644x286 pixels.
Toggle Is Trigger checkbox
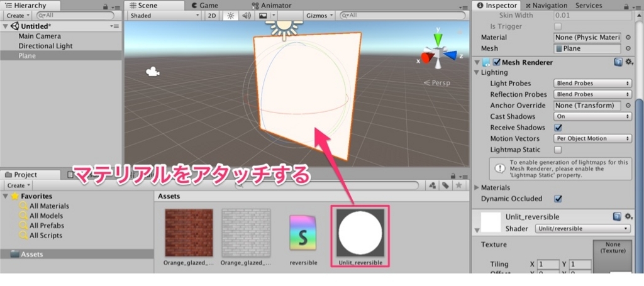(558, 26)
